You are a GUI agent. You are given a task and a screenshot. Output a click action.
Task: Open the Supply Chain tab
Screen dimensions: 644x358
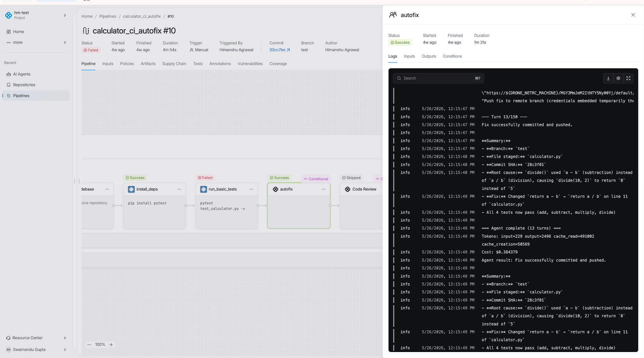pyautogui.click(x=174, y=64)
